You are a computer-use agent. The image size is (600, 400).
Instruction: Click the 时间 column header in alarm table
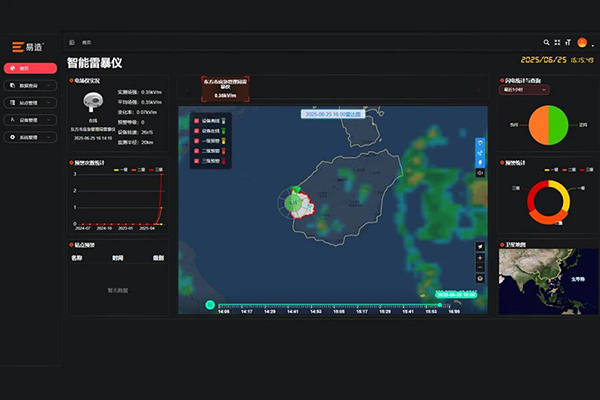coord(117,258)
